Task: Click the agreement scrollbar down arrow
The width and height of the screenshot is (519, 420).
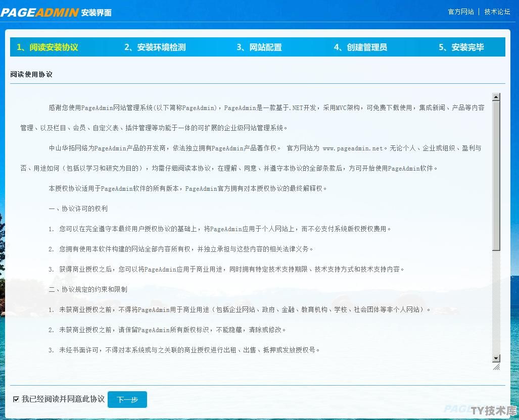Action: [496, 358]
